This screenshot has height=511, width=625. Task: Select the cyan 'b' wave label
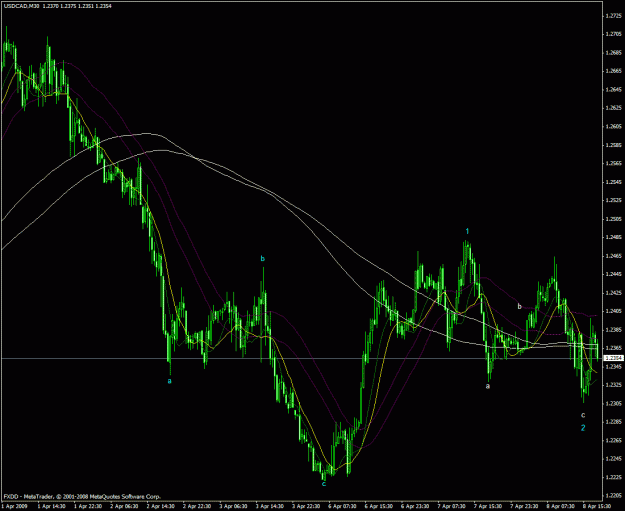pos(262,259)
